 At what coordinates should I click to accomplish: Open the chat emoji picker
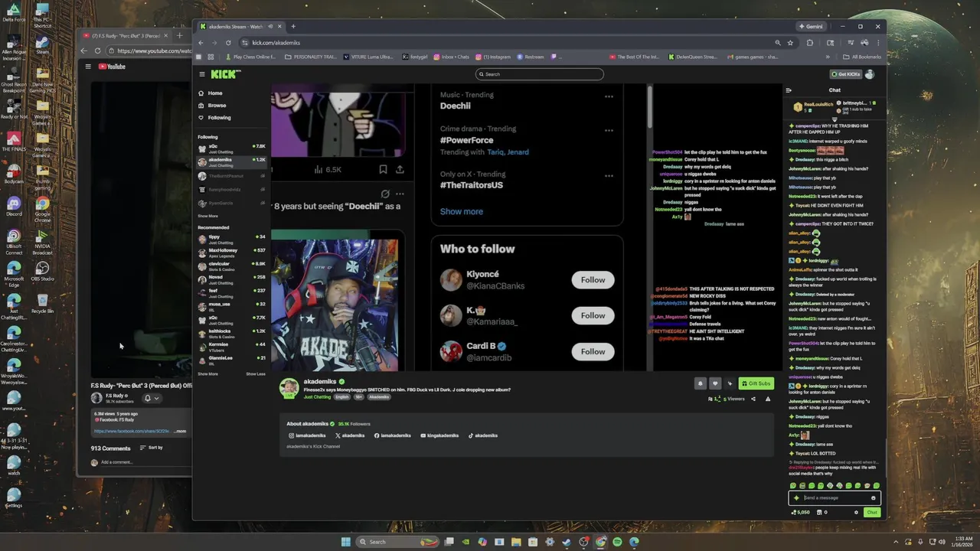(873, 498)
